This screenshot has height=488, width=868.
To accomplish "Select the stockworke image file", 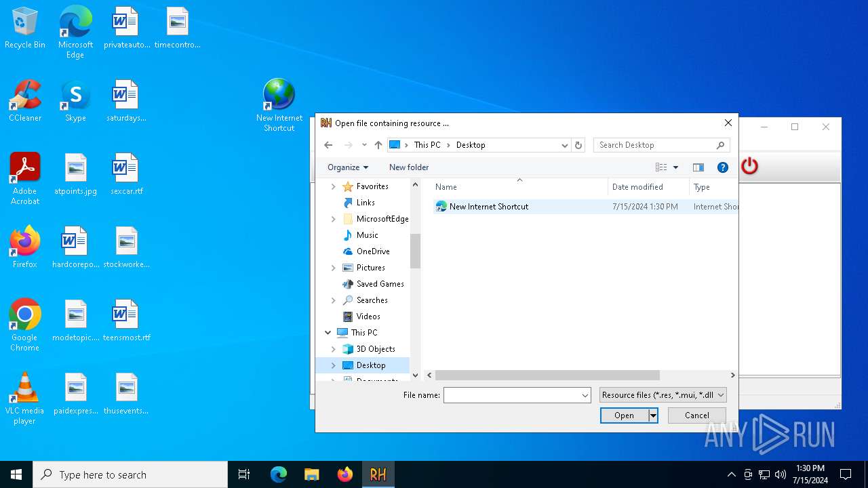I will click(x=126, y=247).
